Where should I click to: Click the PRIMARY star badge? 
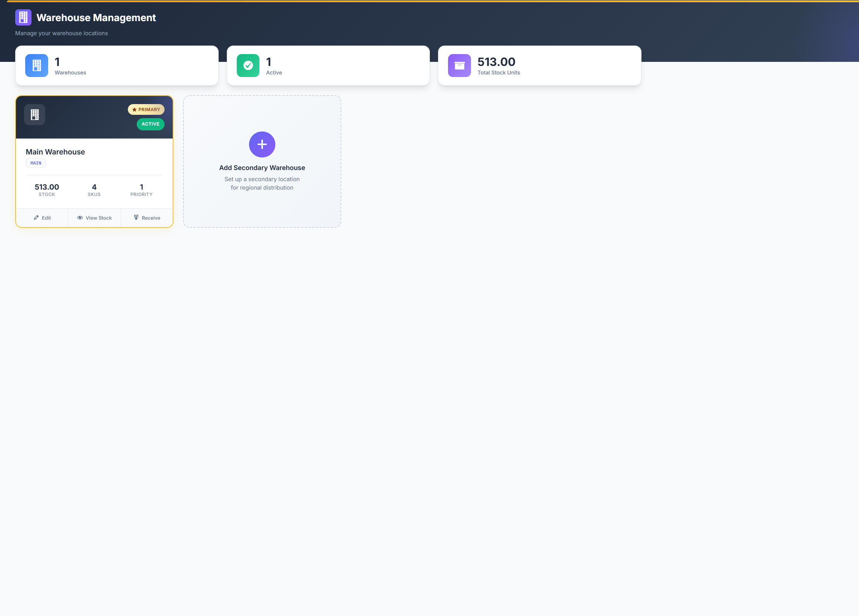click(146, 109)
